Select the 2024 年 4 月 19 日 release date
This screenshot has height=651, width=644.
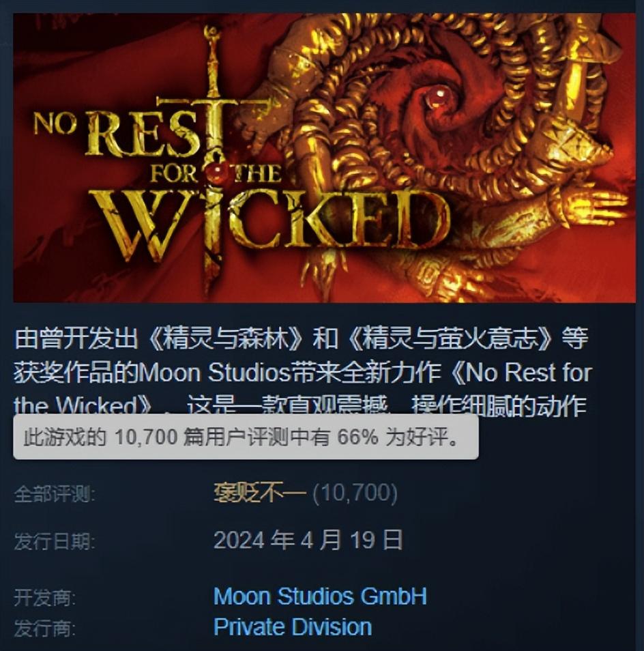tap(308, 540)
